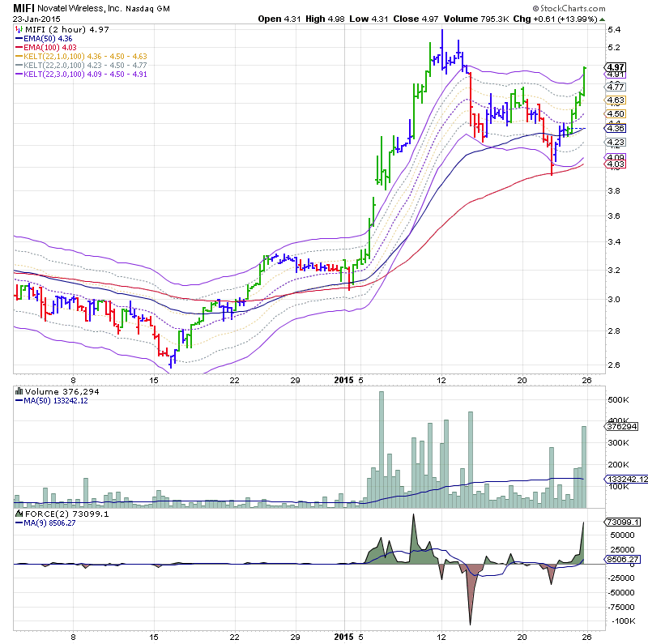Click the 4.23 gray price tag

[616, 143]
